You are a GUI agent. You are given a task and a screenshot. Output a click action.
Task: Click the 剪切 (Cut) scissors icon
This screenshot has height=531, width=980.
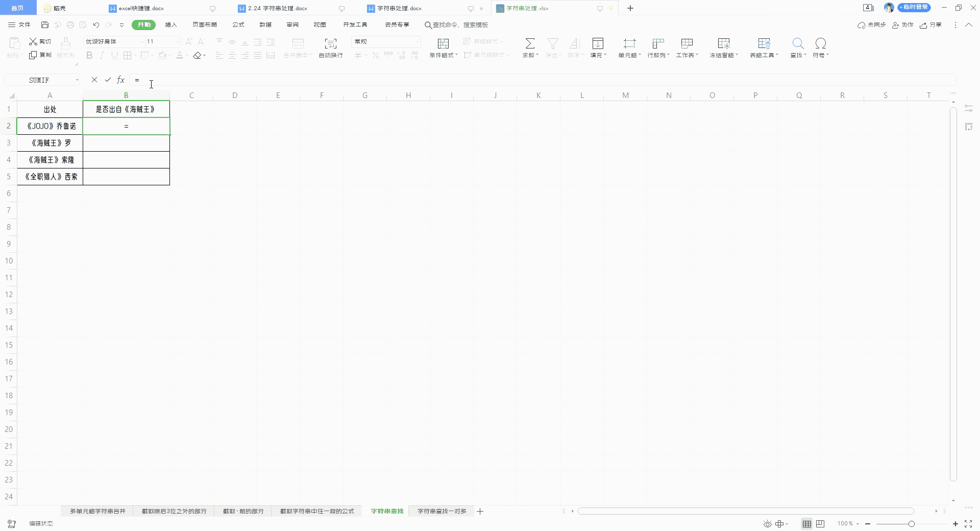(x=33, y=42)
